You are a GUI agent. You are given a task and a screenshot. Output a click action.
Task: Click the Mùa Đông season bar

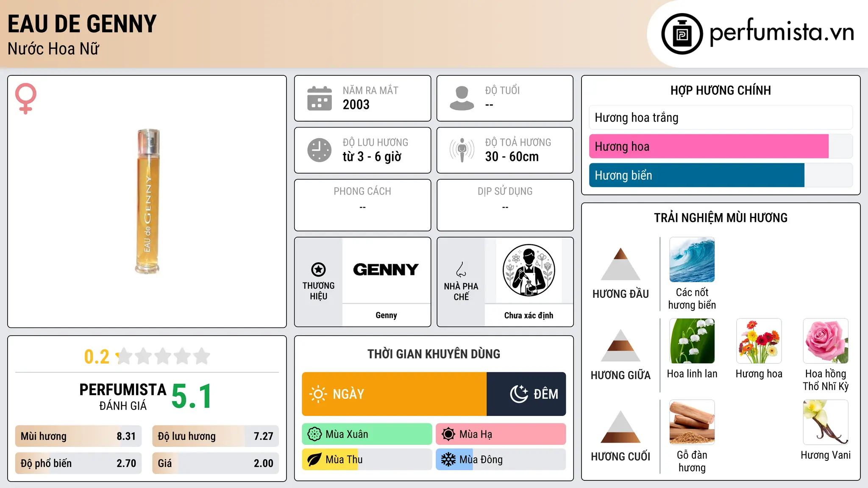(501, 460)
